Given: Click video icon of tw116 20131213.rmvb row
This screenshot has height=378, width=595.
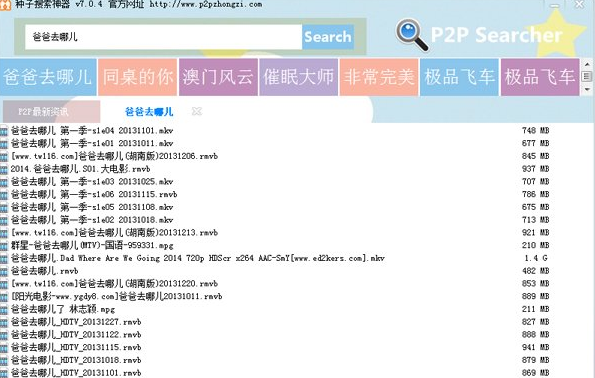Looking at the screenshot, I should pyautogui.click(x=4, y=233).
